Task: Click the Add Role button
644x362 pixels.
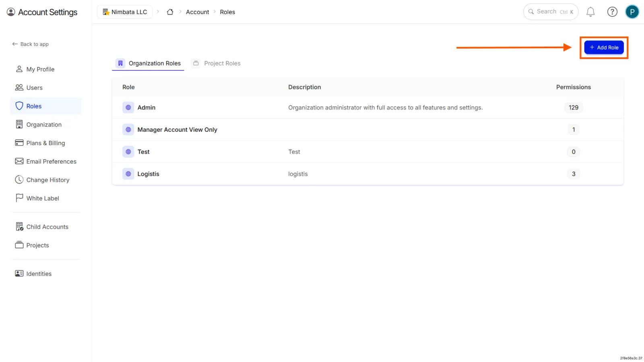Action: tap(604, 47)
